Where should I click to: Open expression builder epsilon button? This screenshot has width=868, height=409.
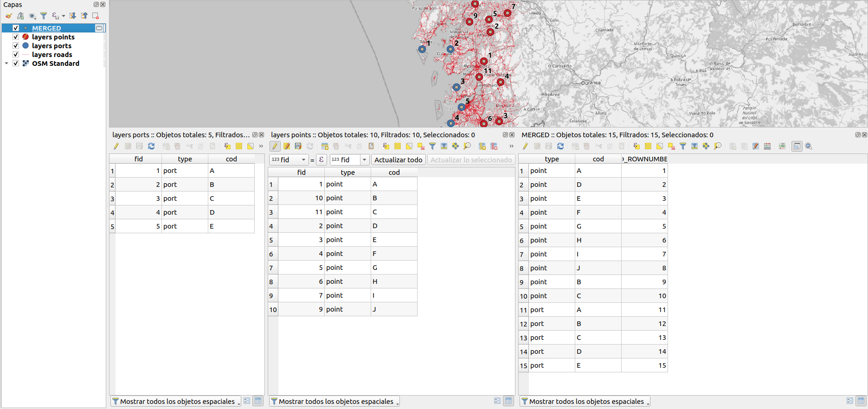pos(321,160)
